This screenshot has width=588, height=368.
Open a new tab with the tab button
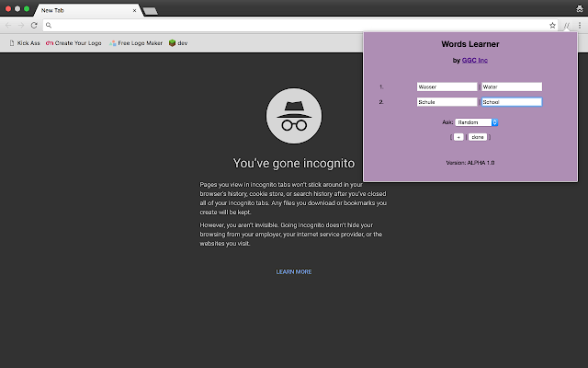(151, 11)
